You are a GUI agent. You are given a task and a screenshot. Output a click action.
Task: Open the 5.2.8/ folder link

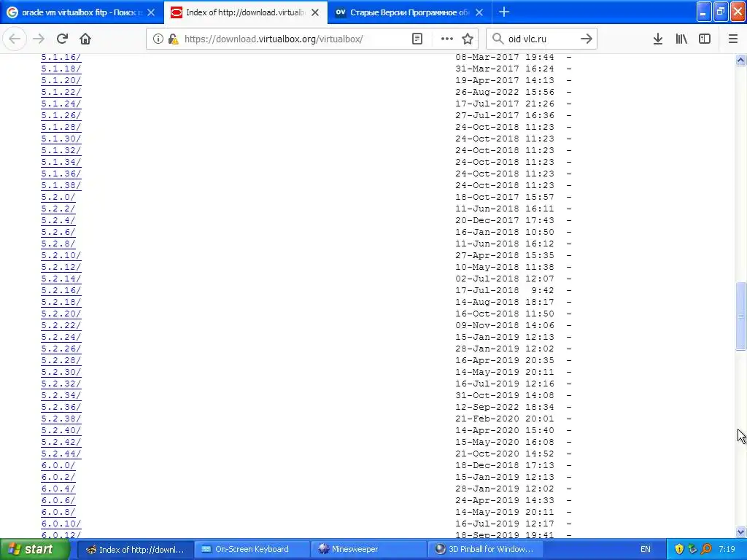[58, 244]
